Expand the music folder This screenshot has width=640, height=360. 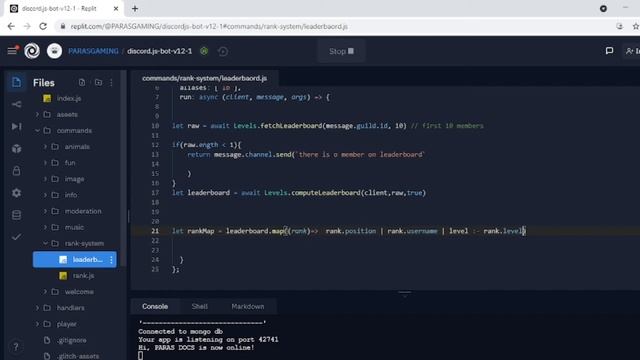pyautogui.click(x=45, y=227)
